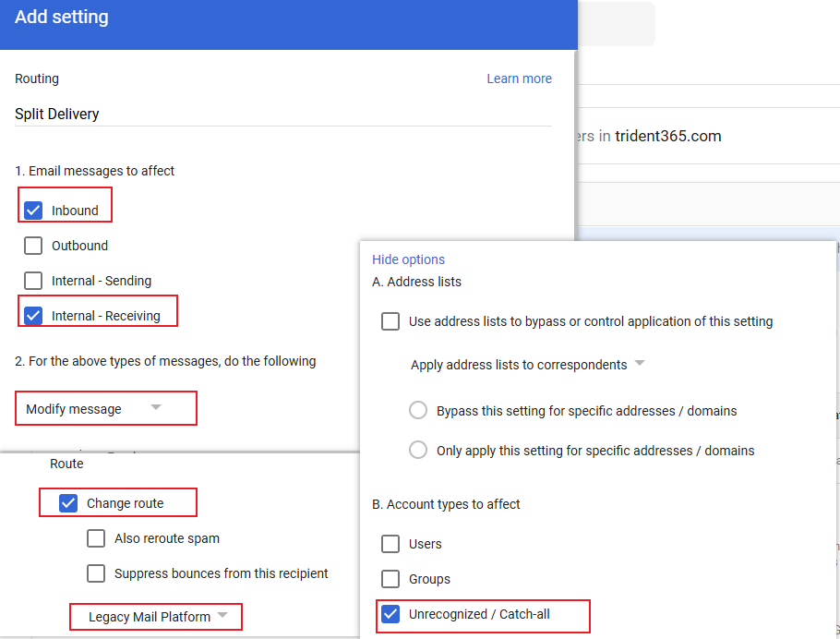Screen dimensions: 840x639
Task: Uncheck Internal - Receiving checkbox
Action: pyautogui.click(x=33, y=316)
